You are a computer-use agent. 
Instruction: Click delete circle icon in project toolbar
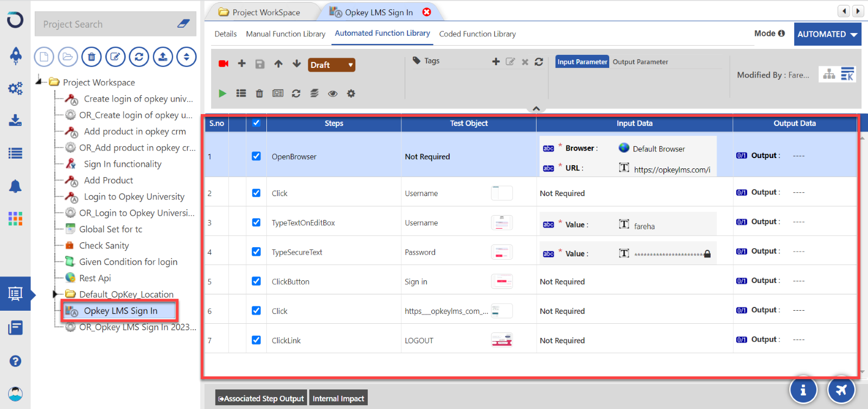[92, 56]
